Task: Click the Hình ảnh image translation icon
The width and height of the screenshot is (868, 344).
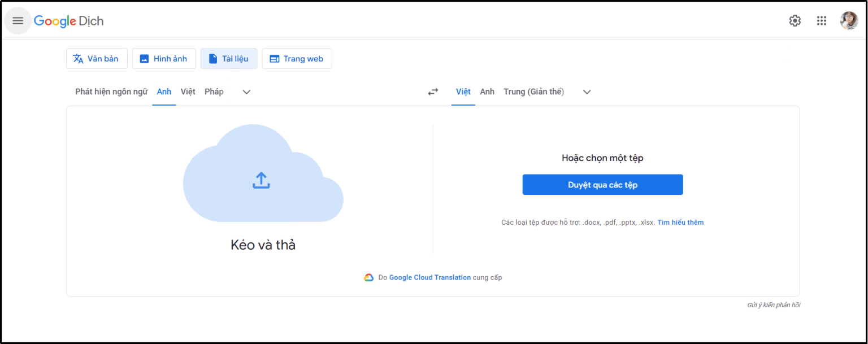Action: [x=143, y=58]
